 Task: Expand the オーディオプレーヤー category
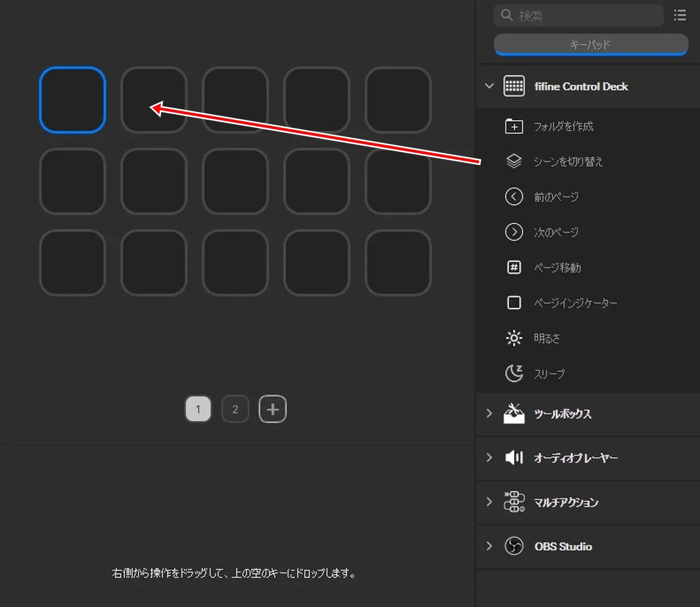489,458
